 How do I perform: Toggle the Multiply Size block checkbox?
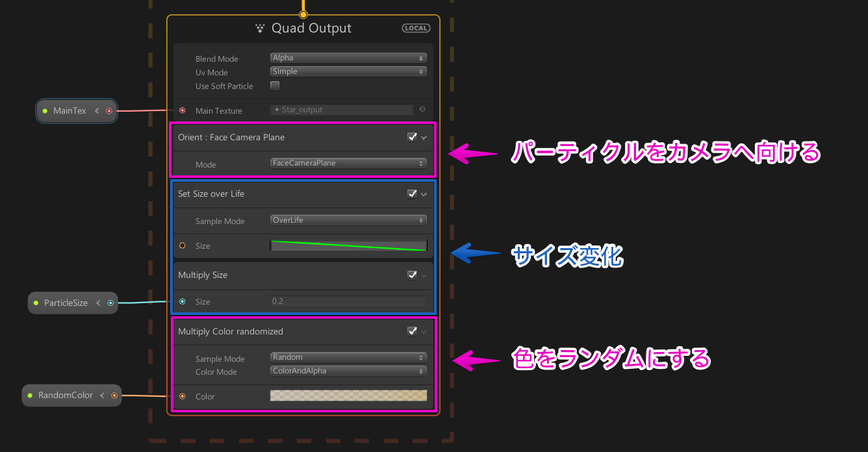click(412, 275)
